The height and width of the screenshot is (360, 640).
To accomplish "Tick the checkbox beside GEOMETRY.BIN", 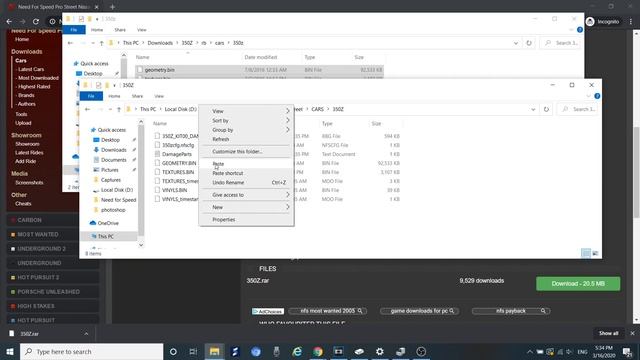I will tap(157, 163).
